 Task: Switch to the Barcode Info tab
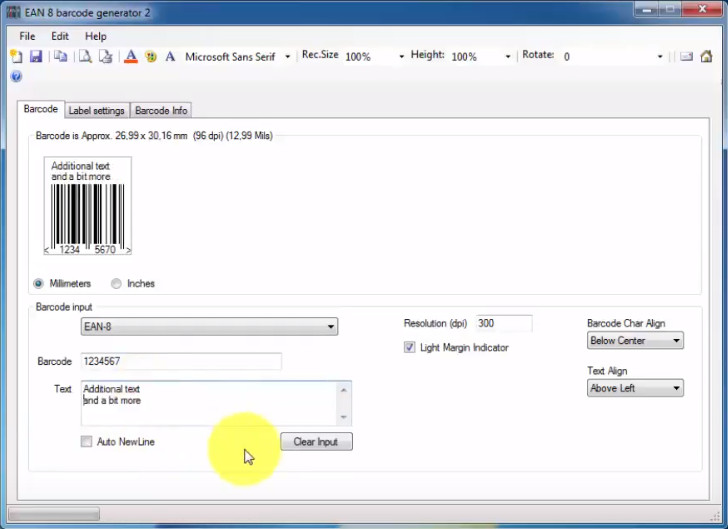point(161,111)
